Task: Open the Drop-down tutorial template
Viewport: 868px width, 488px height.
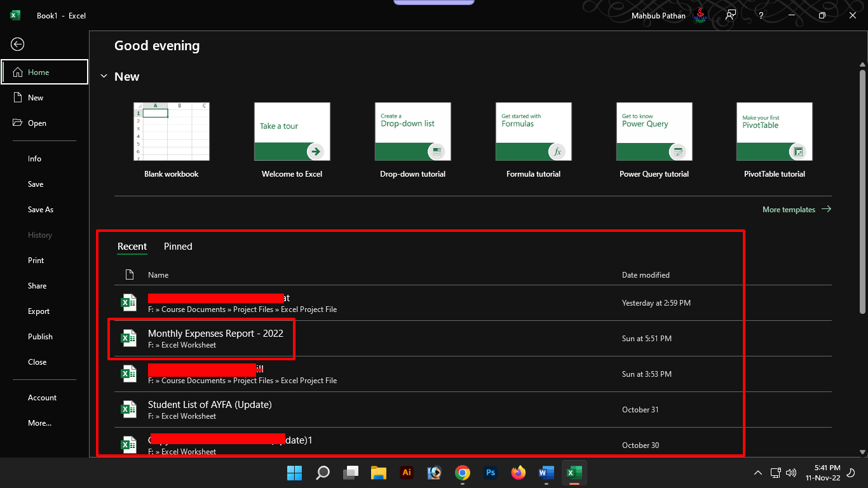Action: 412,132
